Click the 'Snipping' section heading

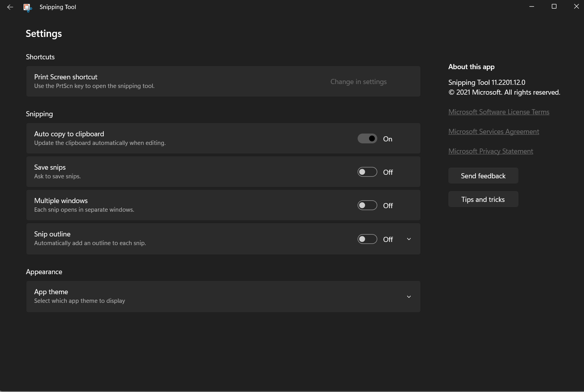[39, 114]
